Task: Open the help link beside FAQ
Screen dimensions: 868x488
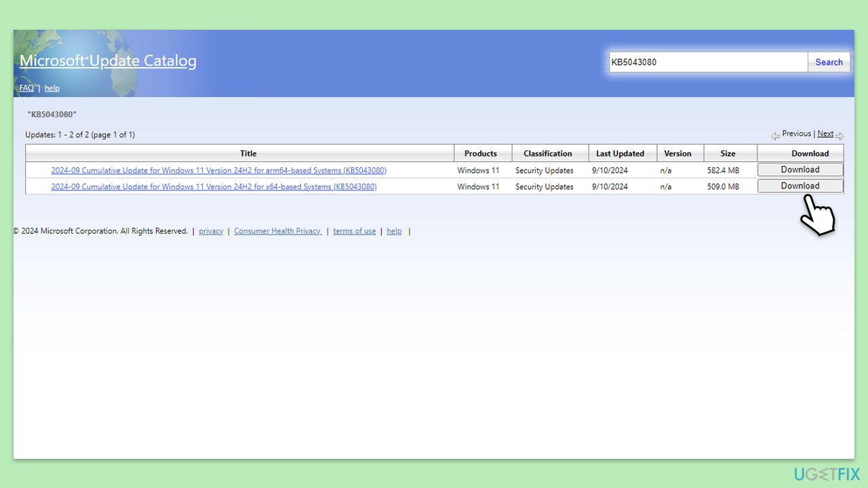Action: [x=52, y=88]
